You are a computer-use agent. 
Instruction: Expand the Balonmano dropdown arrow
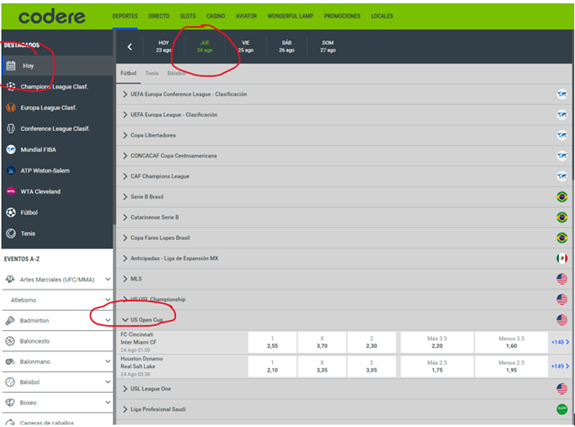coord(108,361)
